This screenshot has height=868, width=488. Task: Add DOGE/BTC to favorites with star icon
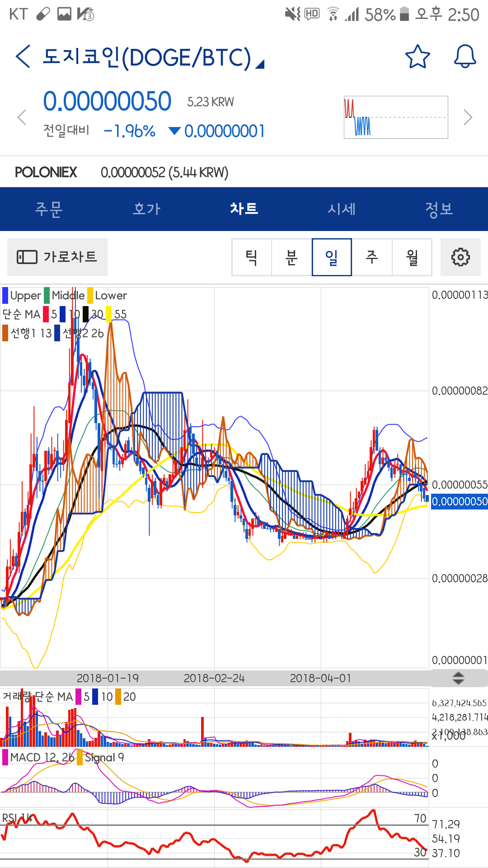(x=418, y=57)
